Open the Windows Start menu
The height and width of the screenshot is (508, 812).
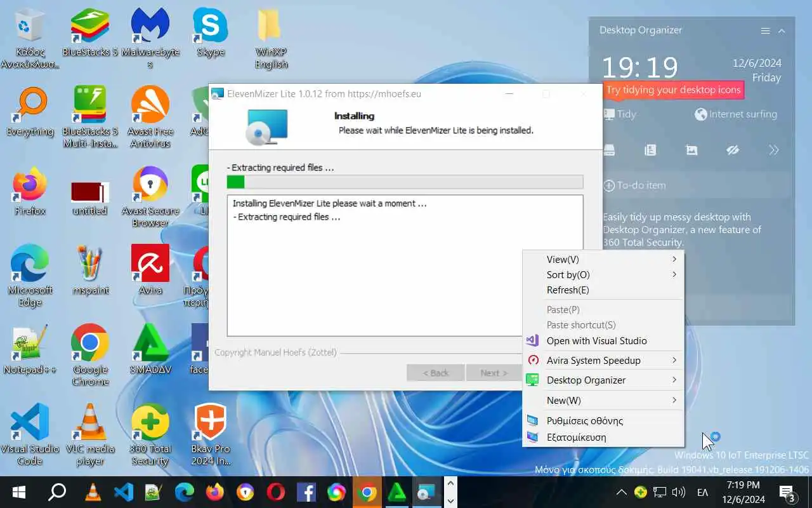click(18, 492)
